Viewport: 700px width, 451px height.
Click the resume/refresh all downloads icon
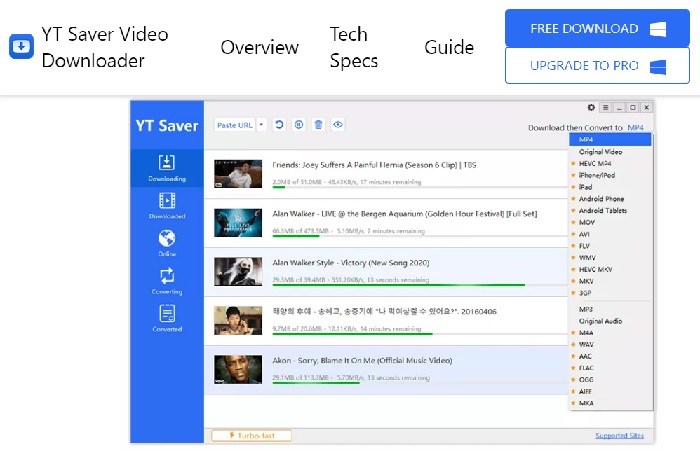pyautogui.click(x=279, y=125)
